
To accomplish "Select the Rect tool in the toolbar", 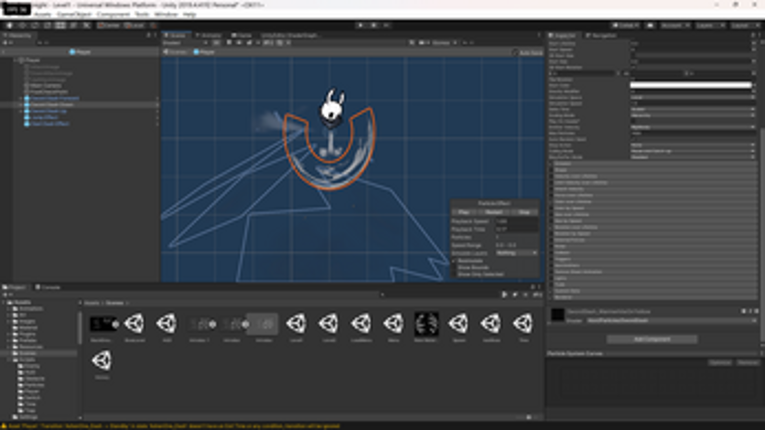I will point(60,25).
